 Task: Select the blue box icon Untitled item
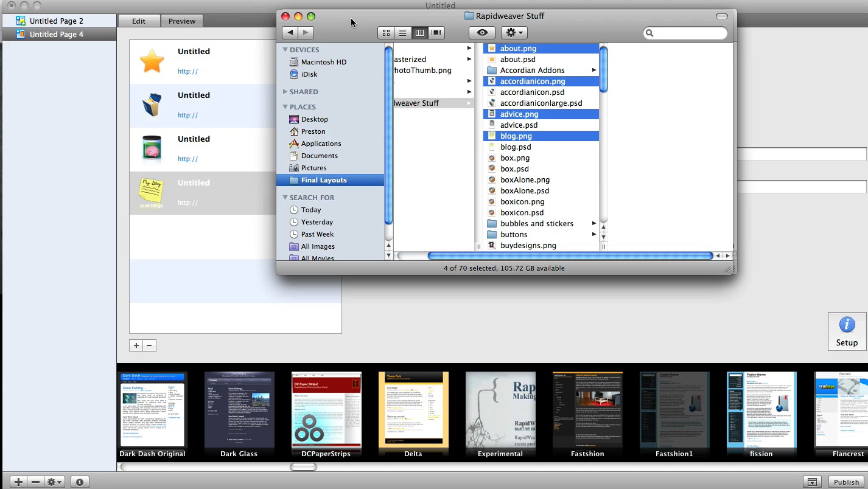coord(203,106)
